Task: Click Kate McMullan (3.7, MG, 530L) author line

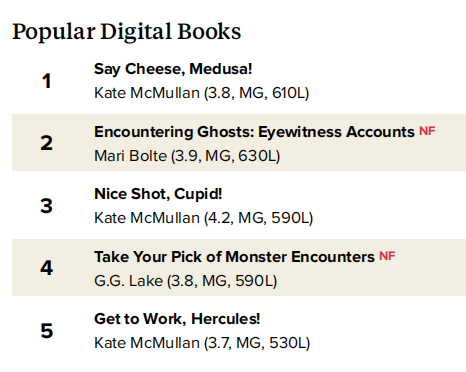Action: click(x=202, y=343)
